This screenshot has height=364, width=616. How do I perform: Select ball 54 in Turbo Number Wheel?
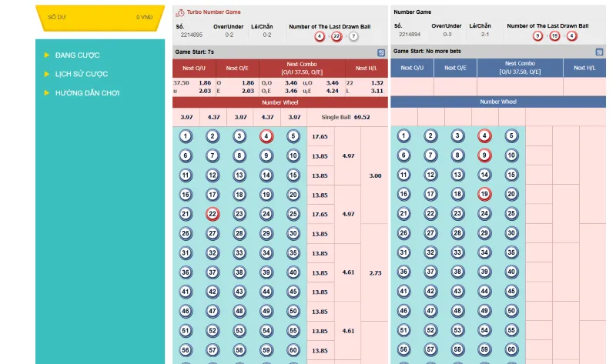(266, 331)
